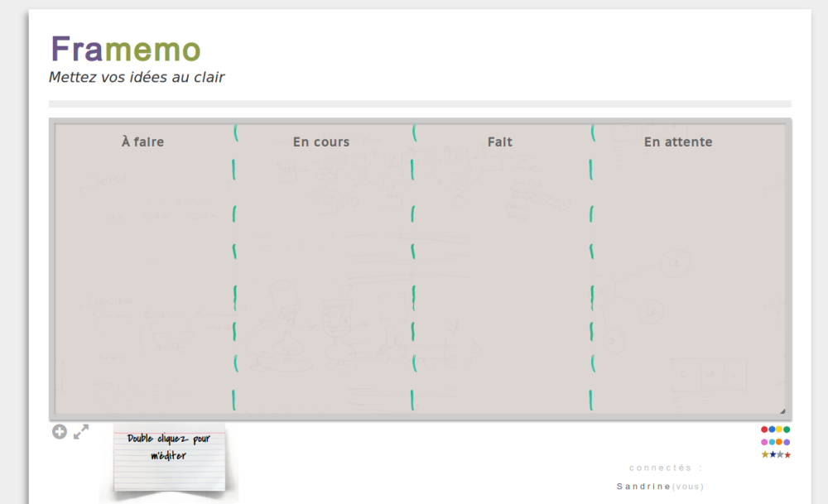
Task: Click the user name Sandrine
Action: (643, 486)
